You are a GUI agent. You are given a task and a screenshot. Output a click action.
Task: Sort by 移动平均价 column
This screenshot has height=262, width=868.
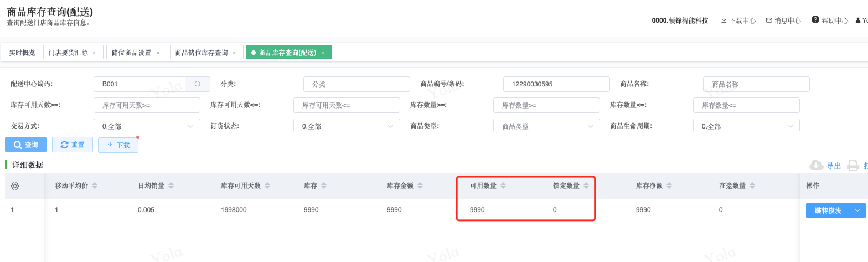pos(95,186)
